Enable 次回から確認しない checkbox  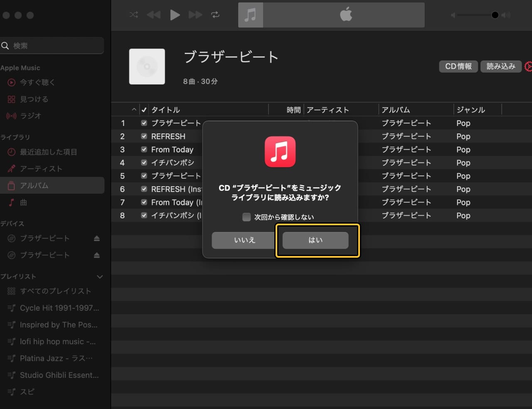246,217
